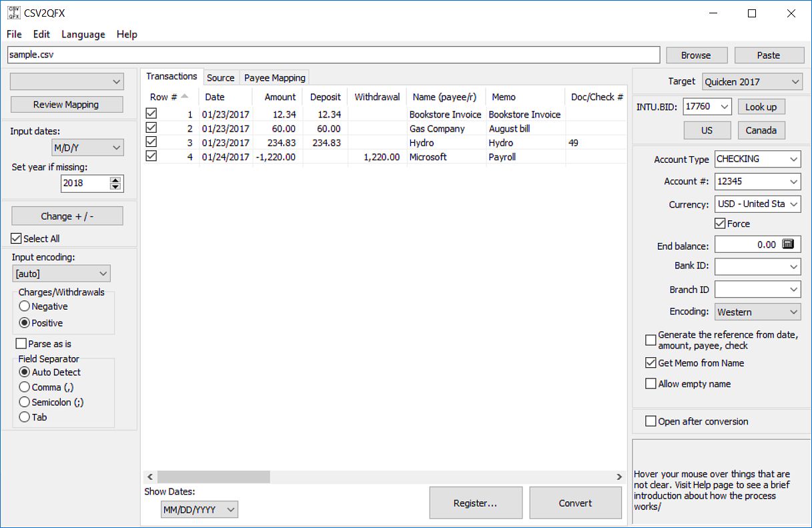The width and height of the screenshot is (812, 528).
Task: Open the INTU.BID 17760 dropdown
Action: click(708, 107)
